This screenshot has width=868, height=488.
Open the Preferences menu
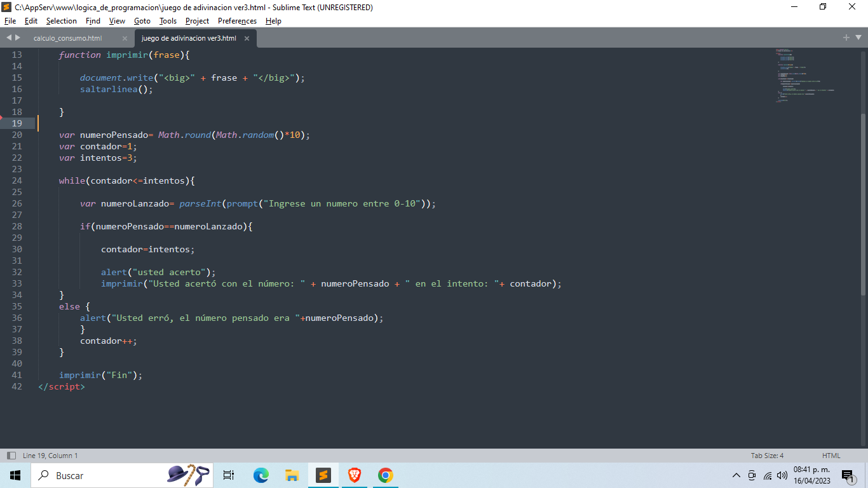237,21
